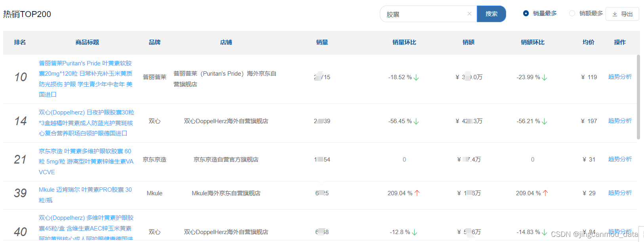
Task: Click store name 京东京造自营官方旗舰店
Action: coord(226,160)
